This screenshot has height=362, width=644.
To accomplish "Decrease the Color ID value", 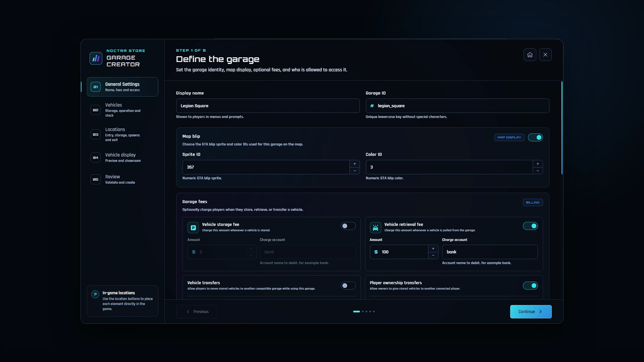I will 538,171.
